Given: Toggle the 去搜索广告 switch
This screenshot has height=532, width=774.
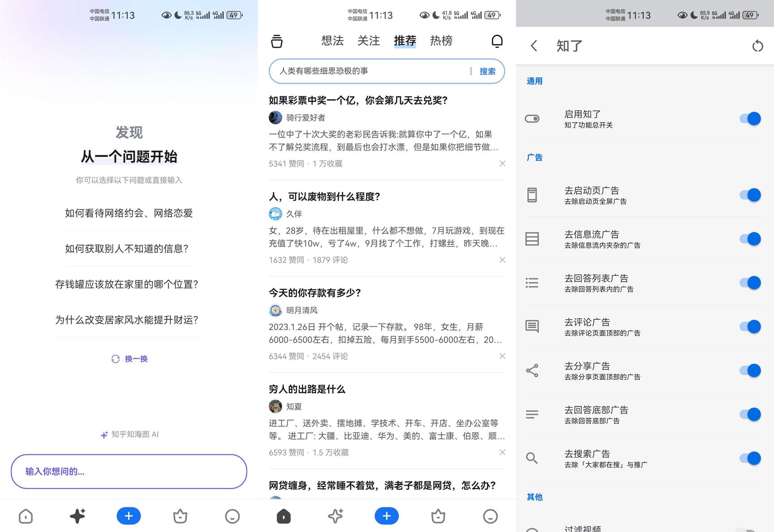Looking at the screenshot, I should (x=750, y=458).
